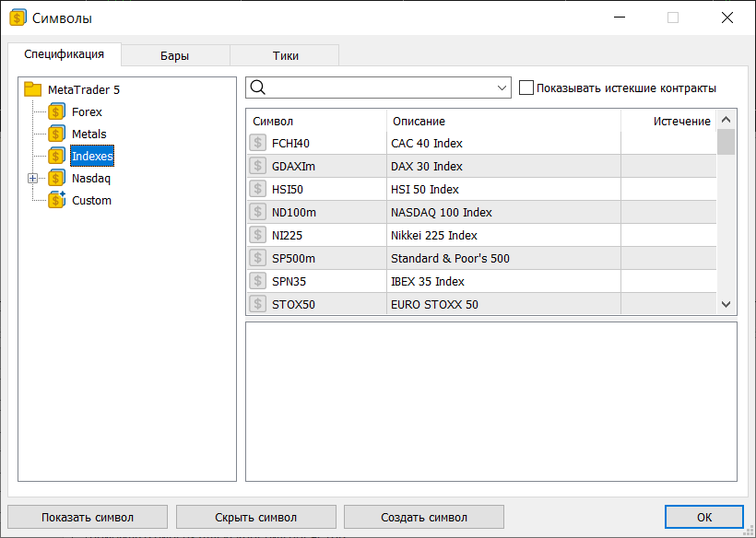Screen dimensions: 756x538
Task: Select the ND100m symbol text
Action: click(x=293, y=213)
